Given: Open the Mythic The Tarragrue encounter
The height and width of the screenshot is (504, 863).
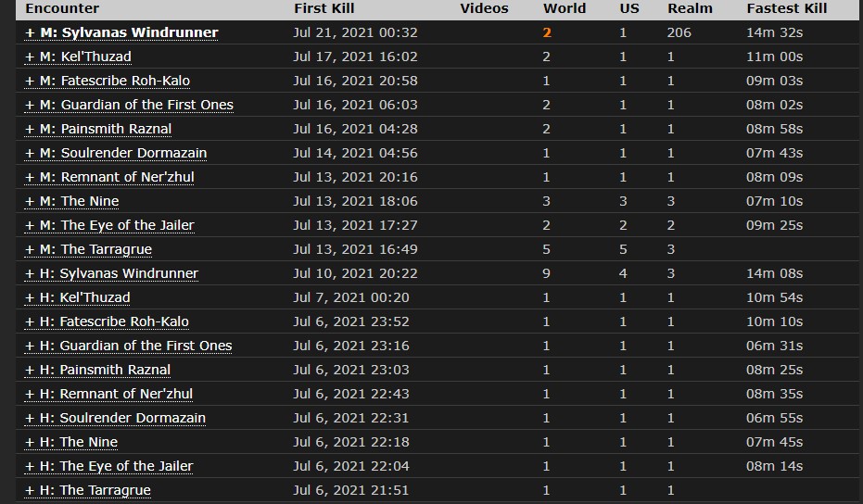Looking at the screenshot, I should tap(88, 249).
